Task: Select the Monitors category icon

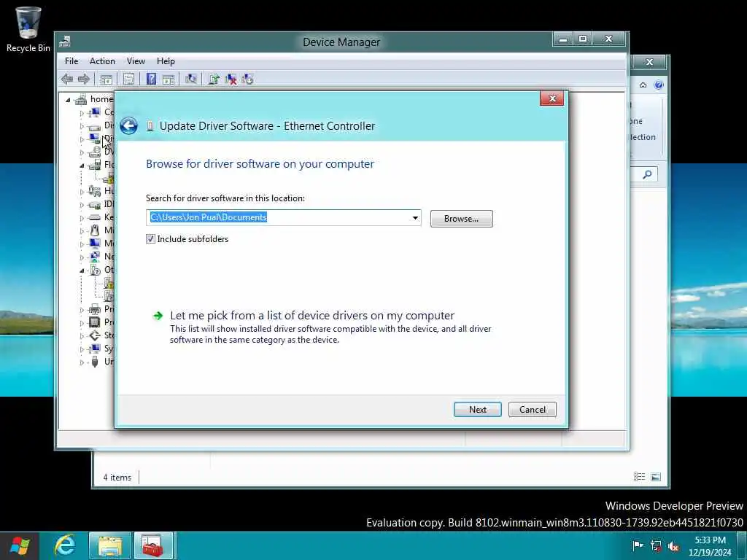Action: 95,244
